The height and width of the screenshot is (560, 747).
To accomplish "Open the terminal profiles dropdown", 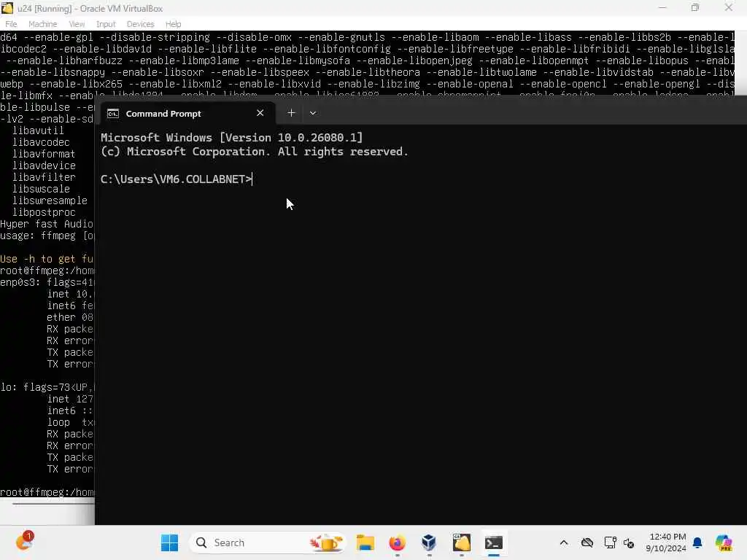I will click(313, 113).
